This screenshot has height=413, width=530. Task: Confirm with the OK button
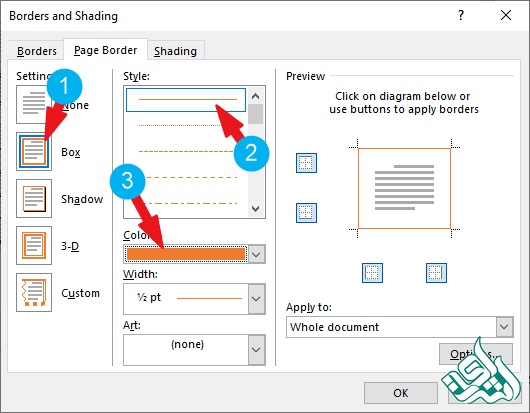pyautogui.click(x=401, y=393)
